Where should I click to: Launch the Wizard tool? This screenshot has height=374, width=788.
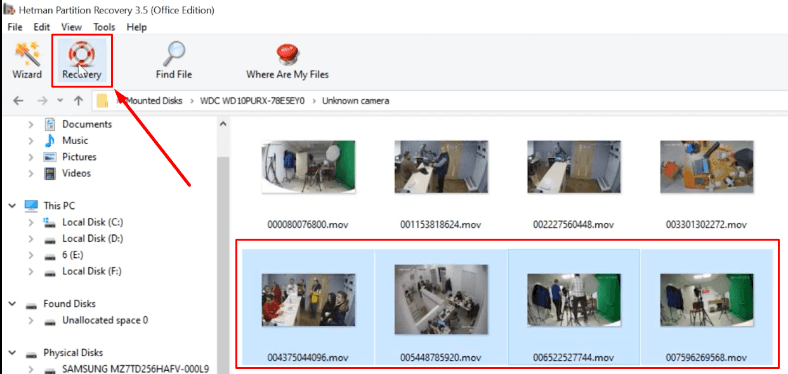[27, 60]
